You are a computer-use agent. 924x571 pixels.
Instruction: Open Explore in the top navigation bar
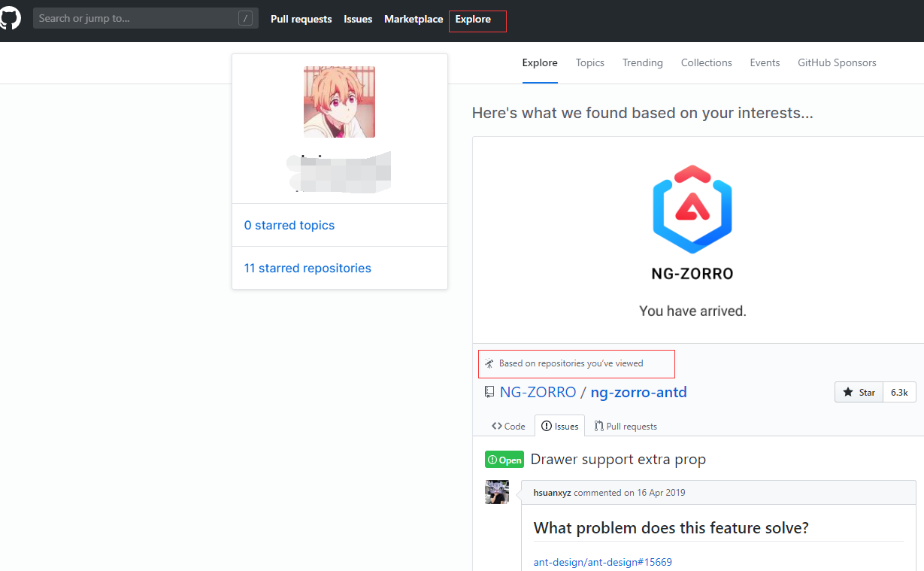click(473, 19)
